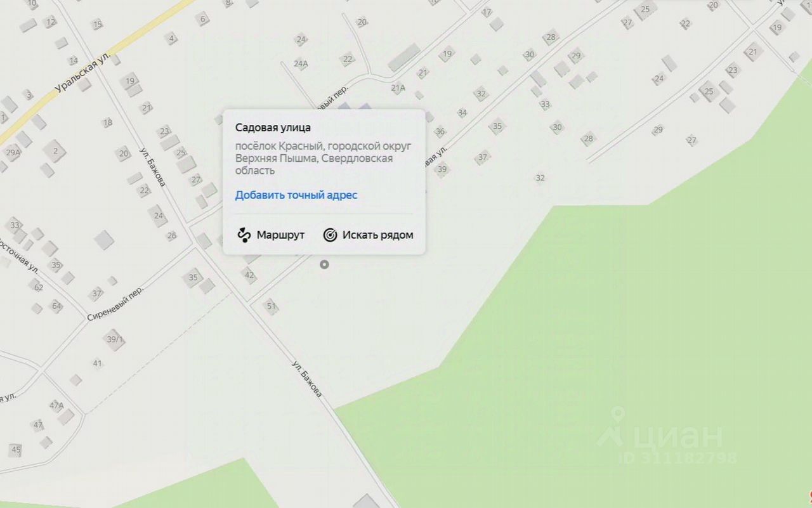Select the gray map location pin marker
This screenshot has height=508, width=812.
[325, 264]
